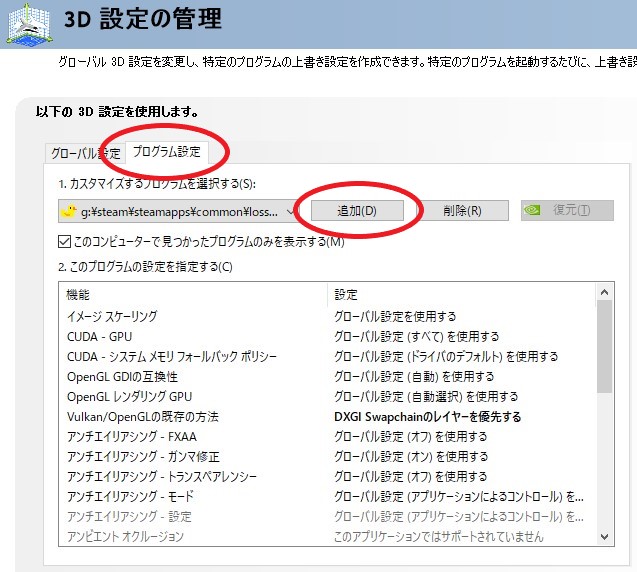
Task: Click the settings list scrollbar thumb
Action: tap(604, 347)
